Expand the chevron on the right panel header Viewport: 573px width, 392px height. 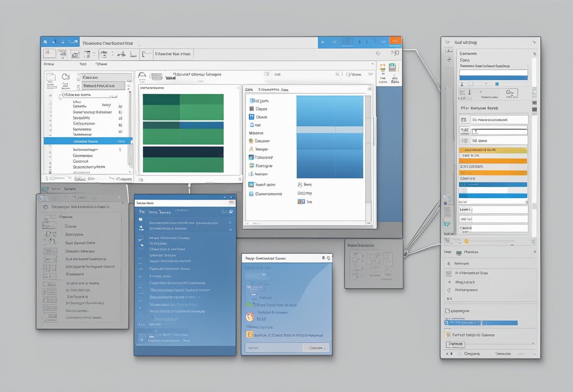534,42
